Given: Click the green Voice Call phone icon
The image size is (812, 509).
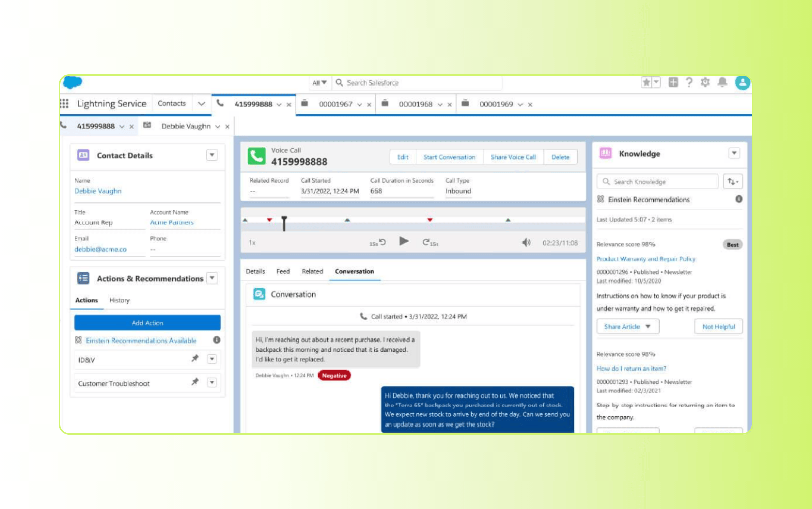Looking at the screenshot, I should coord(256,156).
